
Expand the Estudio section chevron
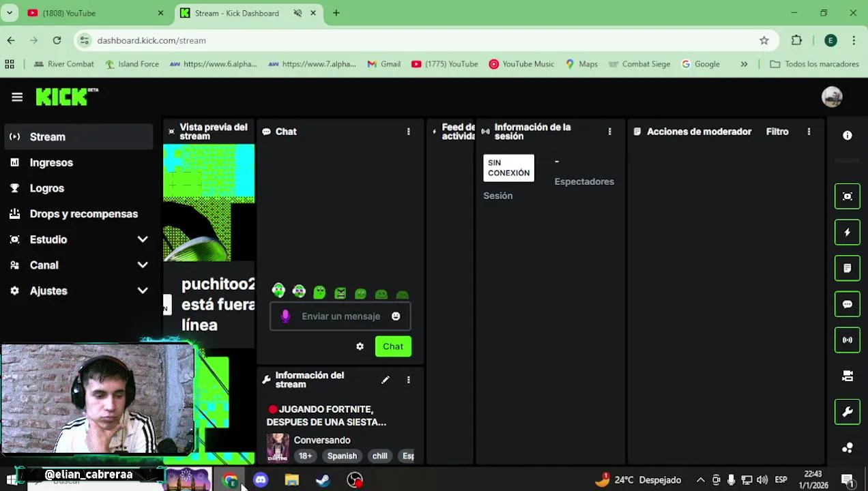143,239
